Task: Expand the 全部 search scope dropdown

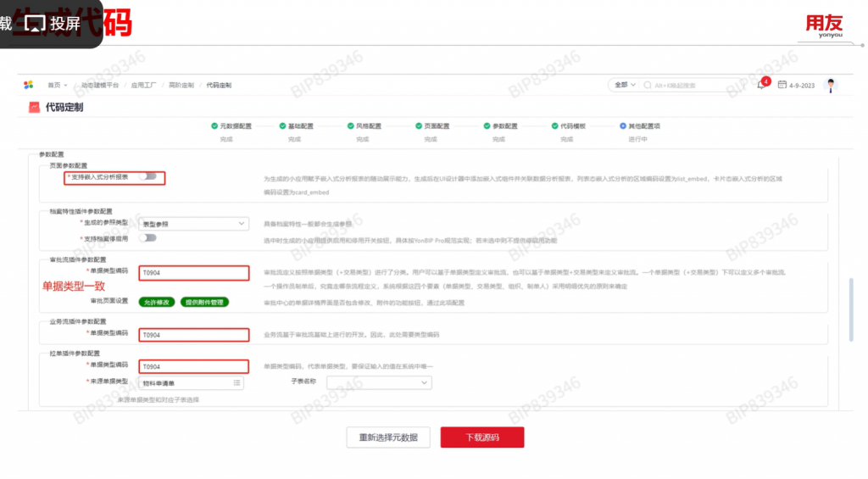Action: coord(624,85)
